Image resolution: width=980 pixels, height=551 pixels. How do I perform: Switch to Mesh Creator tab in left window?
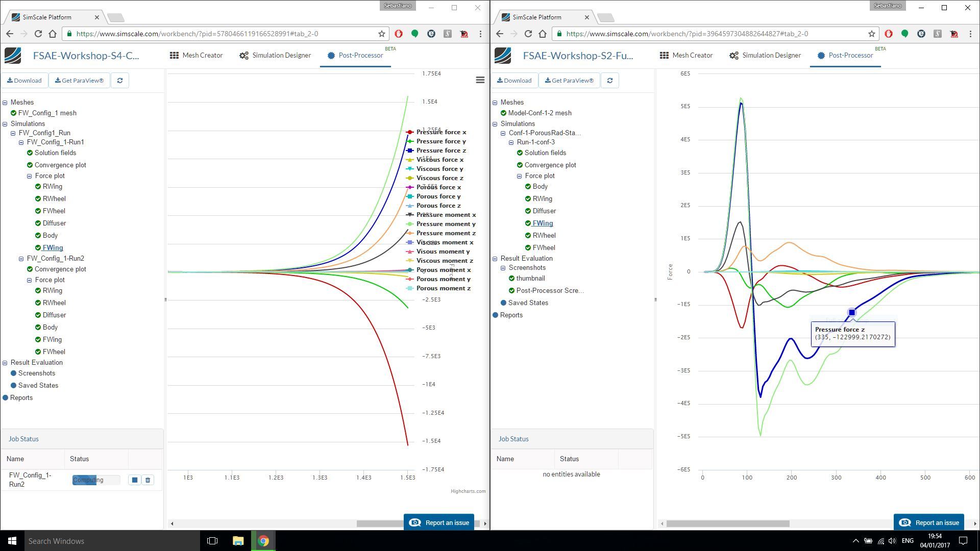197,56
